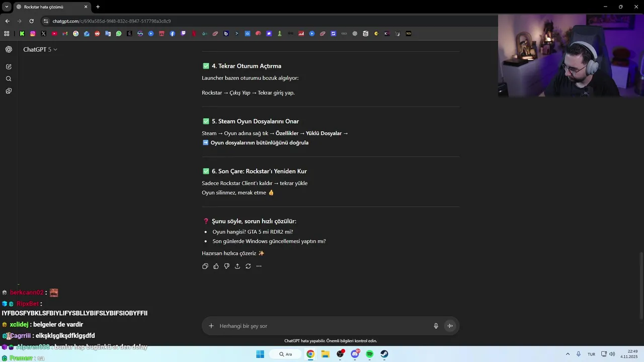Open the chat search magnifier in sidebar
Viewport: 644px width, 362px height.
(x=9, y=79)
